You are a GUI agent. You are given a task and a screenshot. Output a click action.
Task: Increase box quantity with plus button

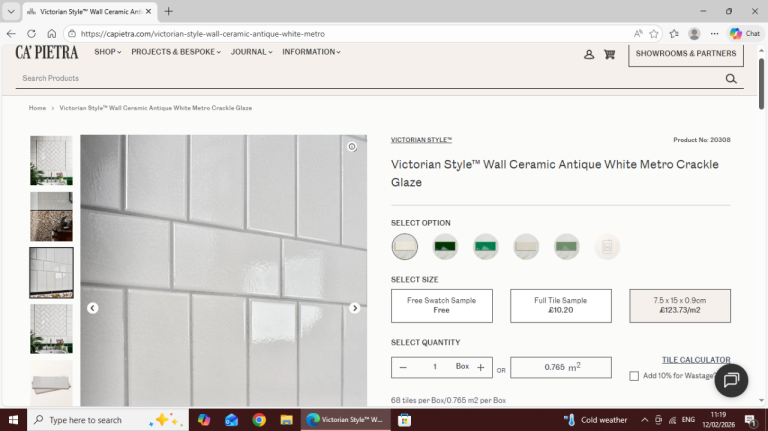(480, 367)
